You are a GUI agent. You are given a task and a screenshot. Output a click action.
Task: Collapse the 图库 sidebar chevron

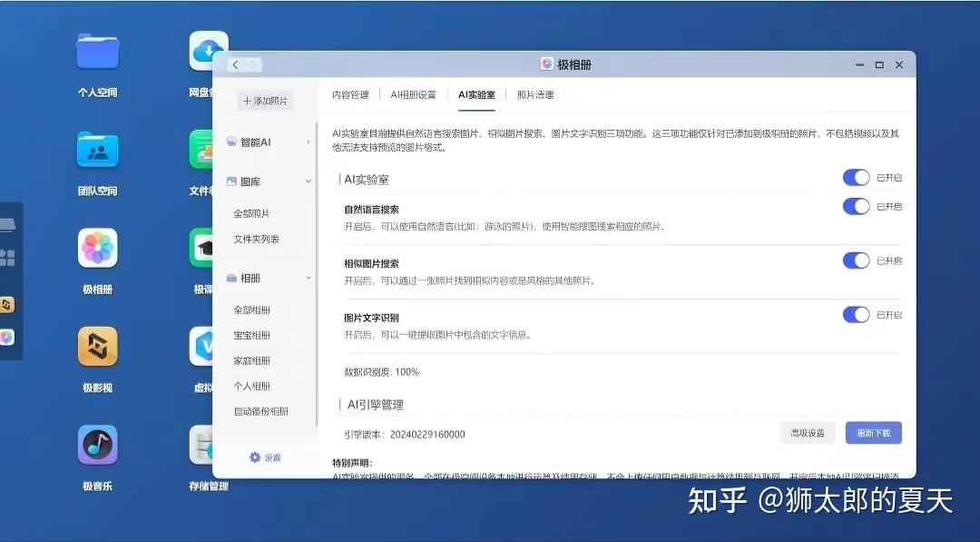[x=309, y=182]
